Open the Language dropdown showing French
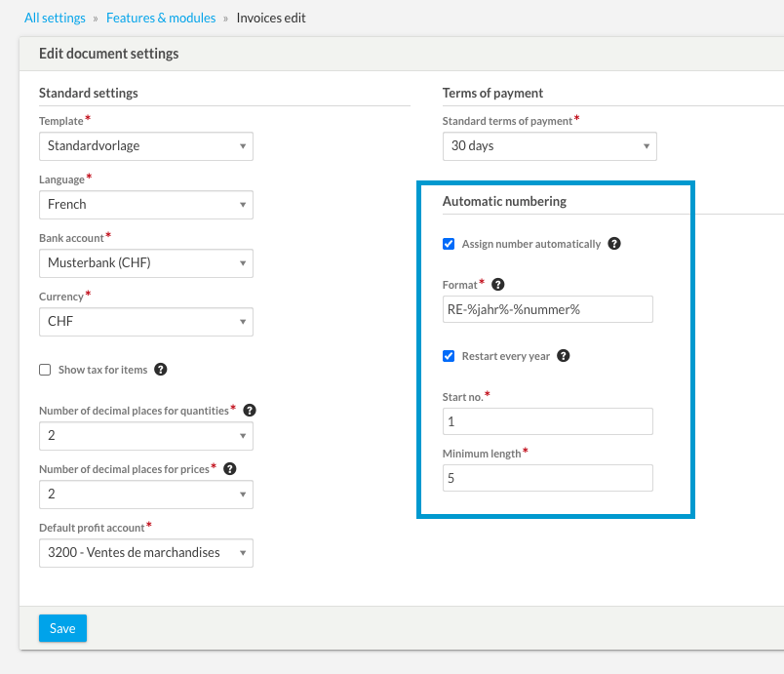 tap(146, 205)
